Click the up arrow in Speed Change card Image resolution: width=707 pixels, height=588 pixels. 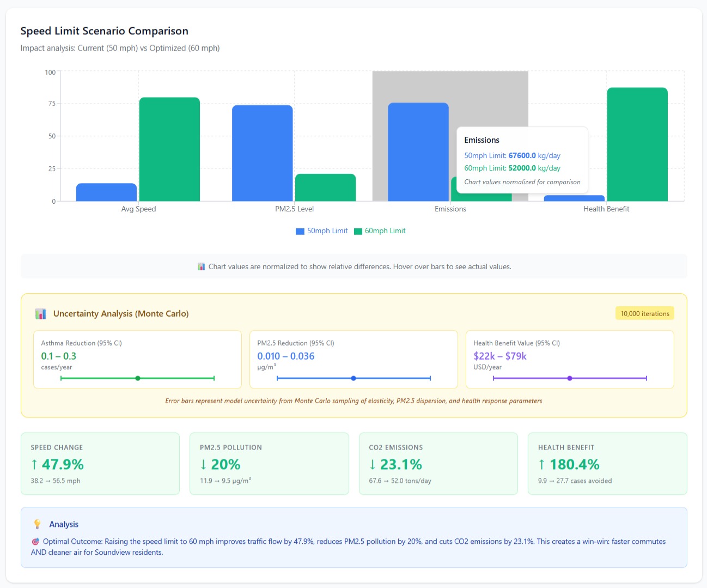click(34, 464)
